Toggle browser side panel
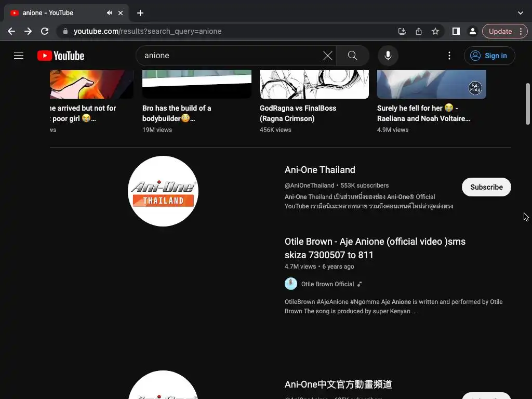Image resolution: width=532 pixels, height=399 pixels. tap(456, 31)
